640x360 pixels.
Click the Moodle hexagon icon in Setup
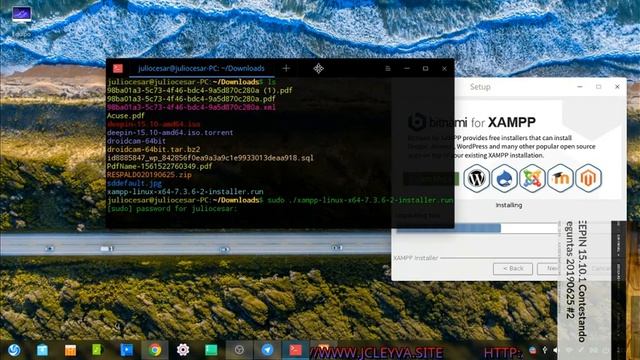tap(560, 178)
